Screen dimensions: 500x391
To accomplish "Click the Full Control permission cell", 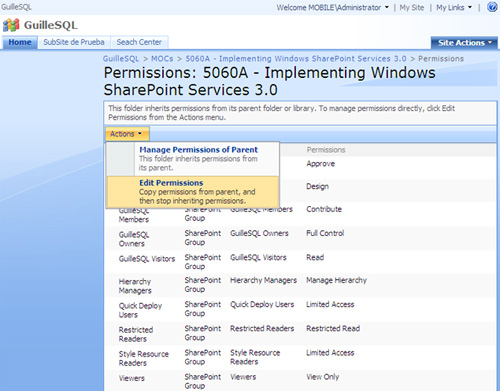I will tap(325, 233).
